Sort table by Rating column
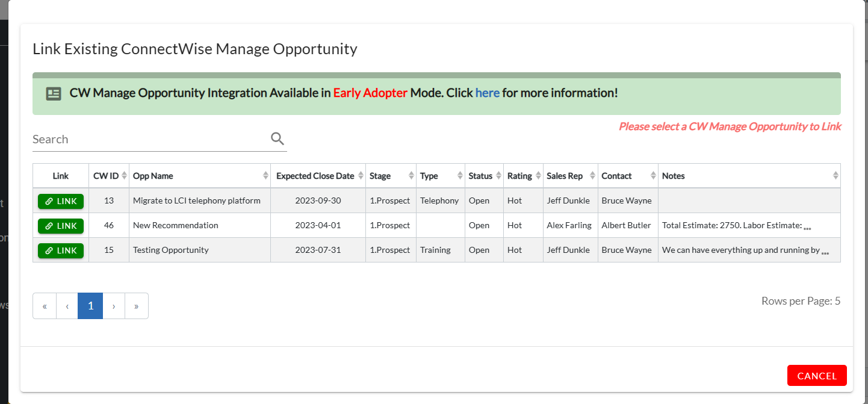The width and height of the screenshot is (868, 404). tap(524, 176)
